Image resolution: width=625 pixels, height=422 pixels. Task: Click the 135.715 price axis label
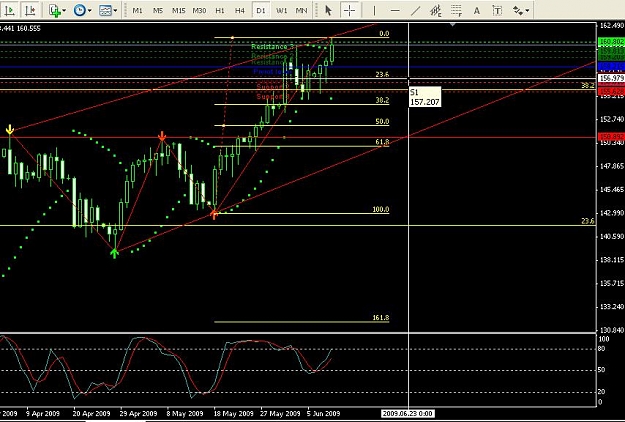click(612, 283)
